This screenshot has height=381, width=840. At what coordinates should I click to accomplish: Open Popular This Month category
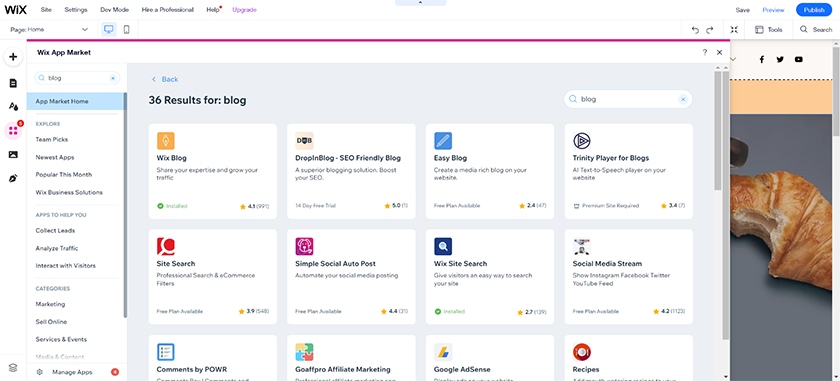64,175
